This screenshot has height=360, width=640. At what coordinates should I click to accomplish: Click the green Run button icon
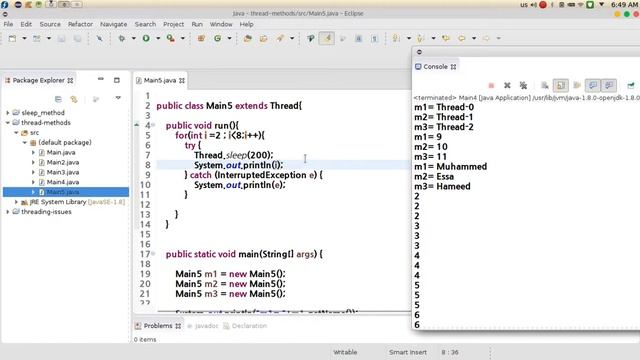pyautogui.click(x=146, y=38)
